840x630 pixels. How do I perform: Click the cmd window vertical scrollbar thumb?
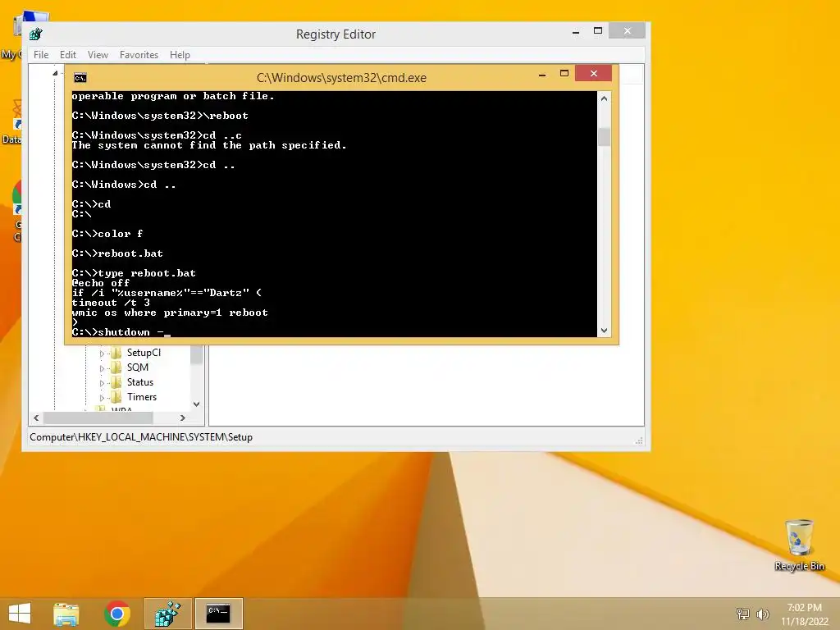coord(605,137)
